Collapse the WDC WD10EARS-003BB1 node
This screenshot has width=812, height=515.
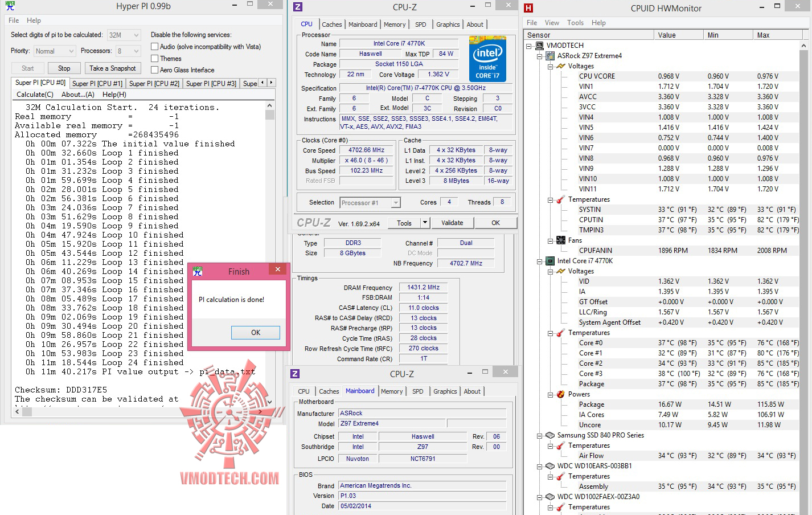coord(540,466)
